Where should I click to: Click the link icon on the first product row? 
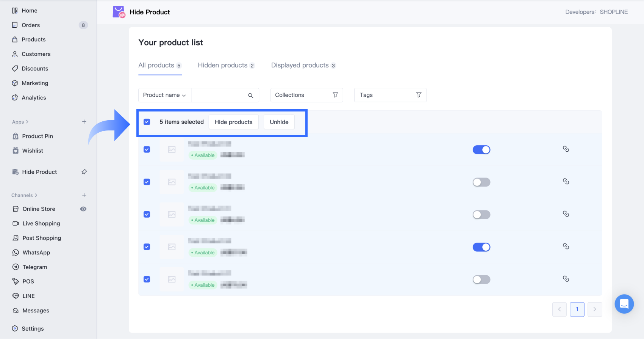(x=566, y=149)
